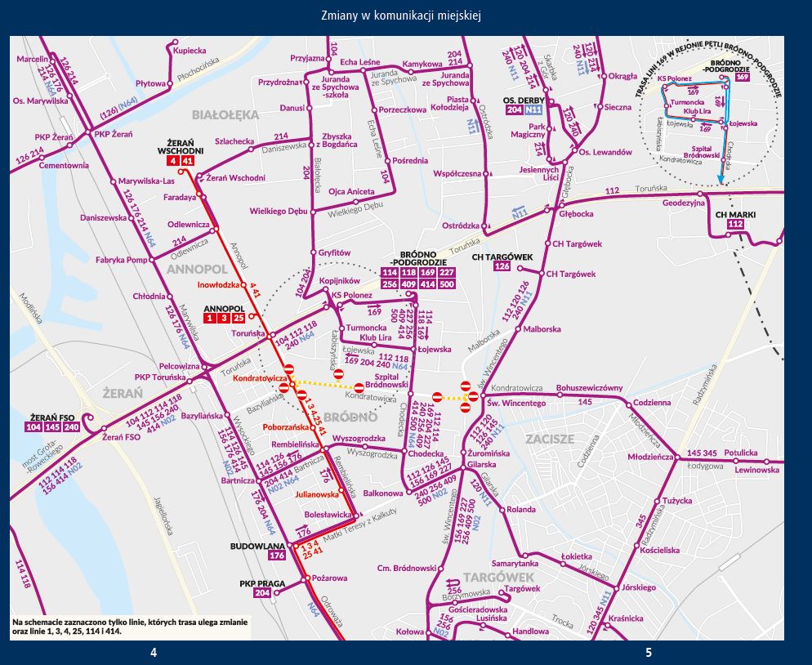
Task: Select the 112 badge below CH Marki
Action: tap(735, 225)
